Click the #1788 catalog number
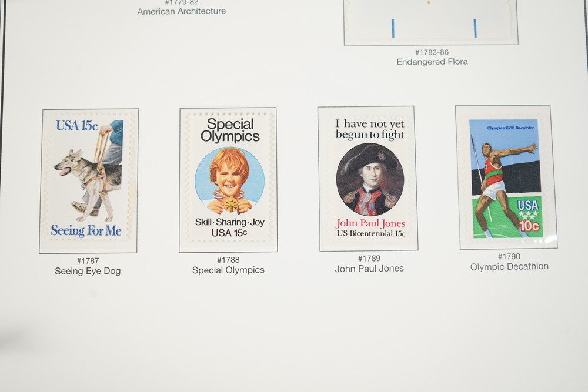The width and height of the screenshot is (588, 392). tap(228, 260)
